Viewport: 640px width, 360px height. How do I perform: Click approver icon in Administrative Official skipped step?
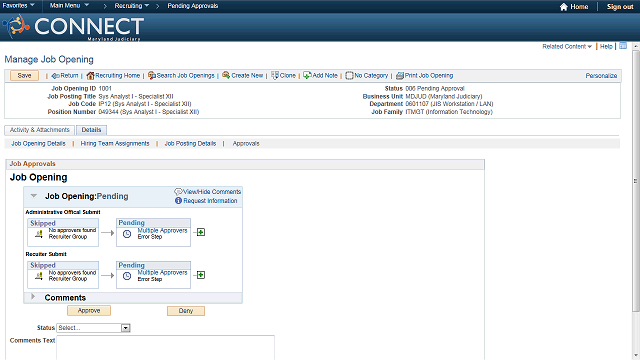click(39, 234)
